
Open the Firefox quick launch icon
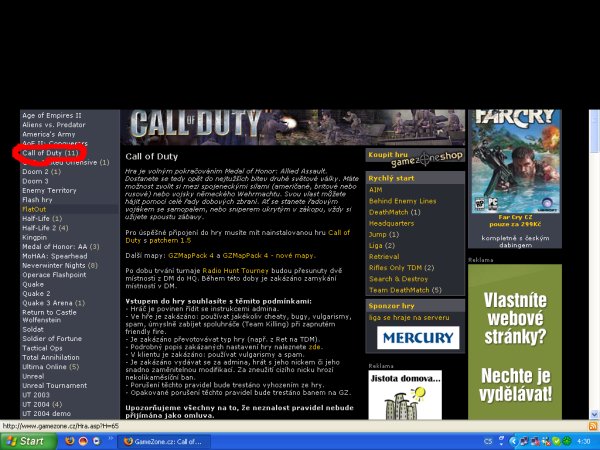click(69, 441)
